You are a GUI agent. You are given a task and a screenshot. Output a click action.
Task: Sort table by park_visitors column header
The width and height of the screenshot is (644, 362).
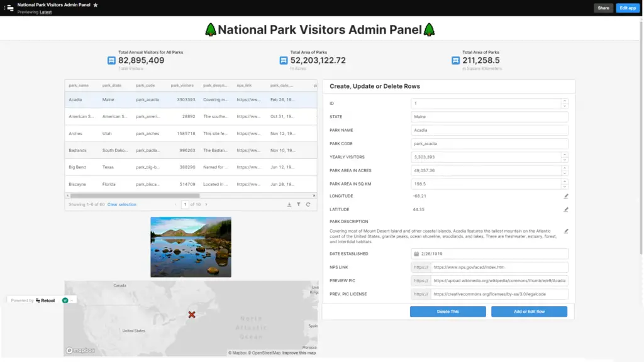point(182,85)
